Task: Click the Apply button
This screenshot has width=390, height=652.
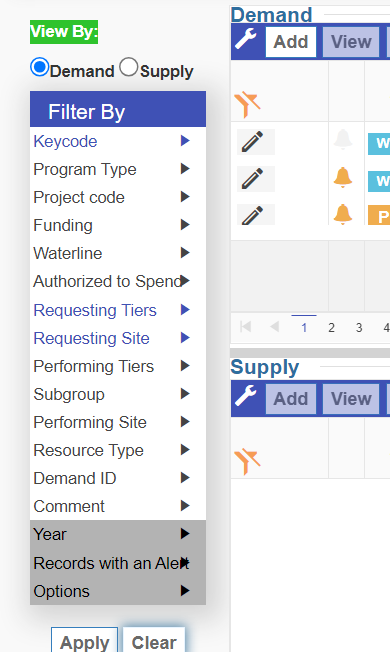Action: (84, 642)
